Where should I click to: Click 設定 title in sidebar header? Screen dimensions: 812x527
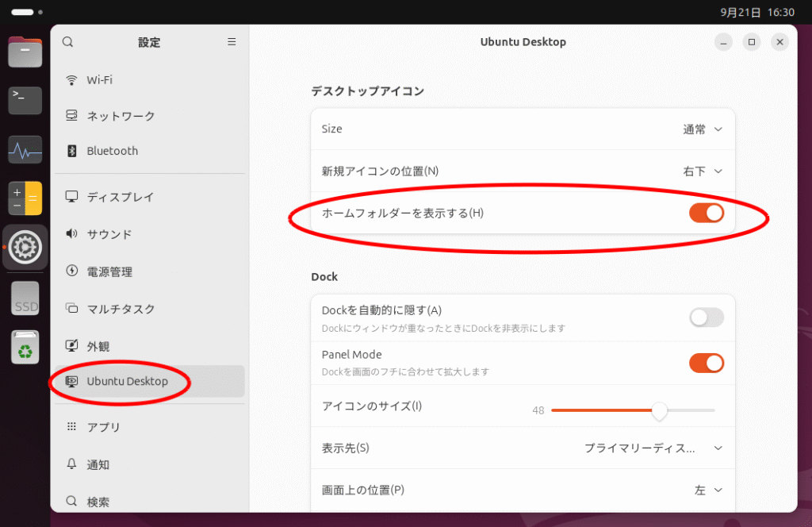click(x=149, y=43)
